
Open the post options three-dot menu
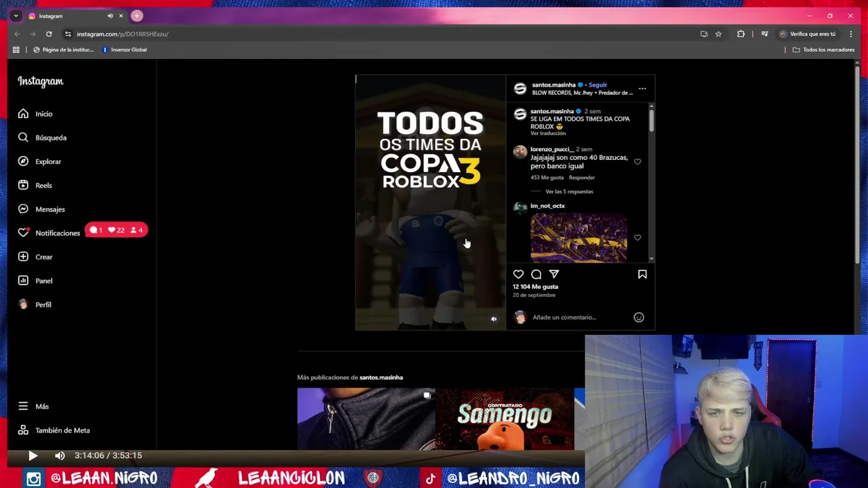coord(642,89)
